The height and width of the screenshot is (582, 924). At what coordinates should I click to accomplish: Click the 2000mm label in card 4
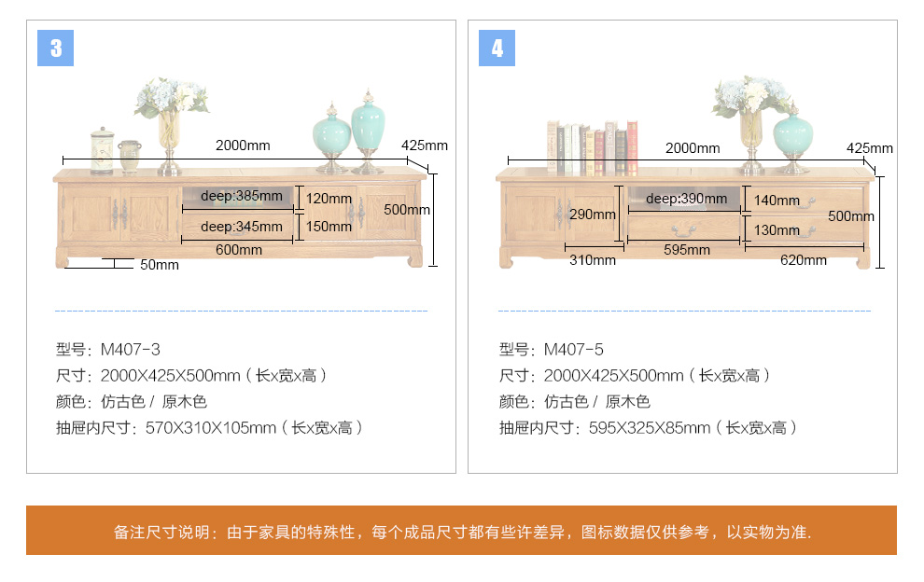pyautogui.click(x=693, y=148)
